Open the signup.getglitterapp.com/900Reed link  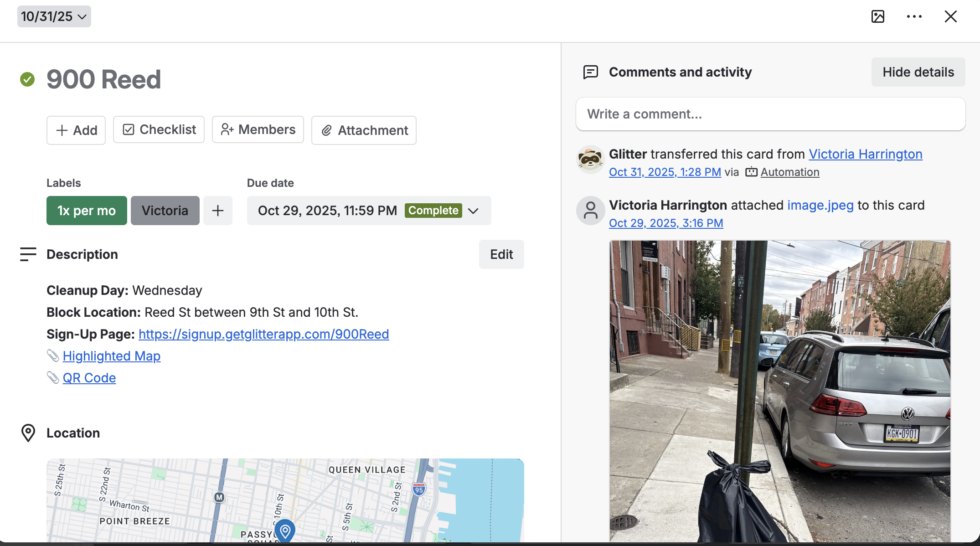(263, 334)
